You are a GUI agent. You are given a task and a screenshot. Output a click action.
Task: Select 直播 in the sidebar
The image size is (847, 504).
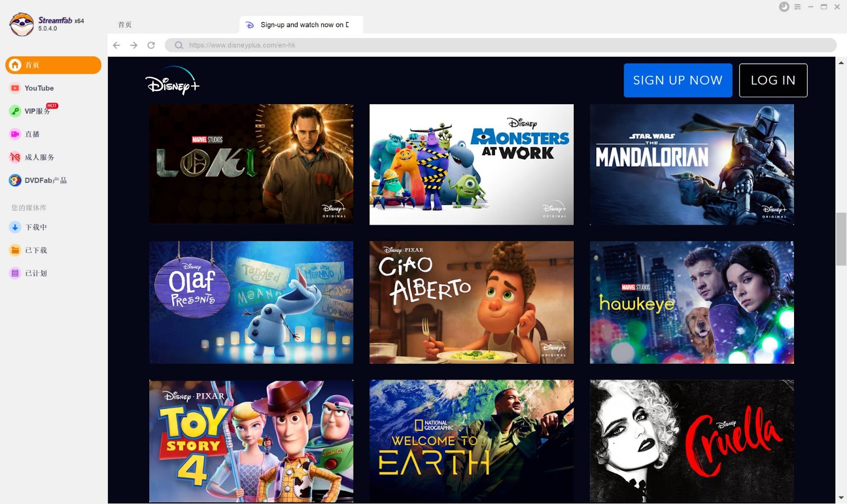(53, 134)
